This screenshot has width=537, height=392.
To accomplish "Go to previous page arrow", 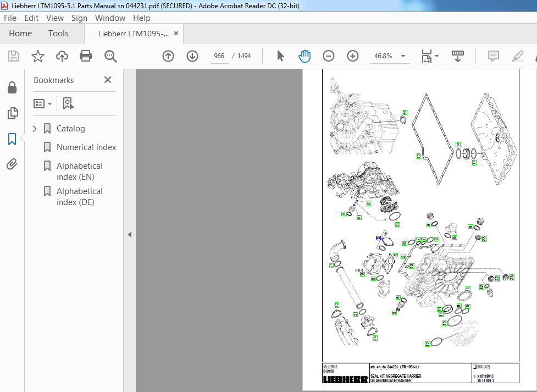I will [x=168, y=56].
